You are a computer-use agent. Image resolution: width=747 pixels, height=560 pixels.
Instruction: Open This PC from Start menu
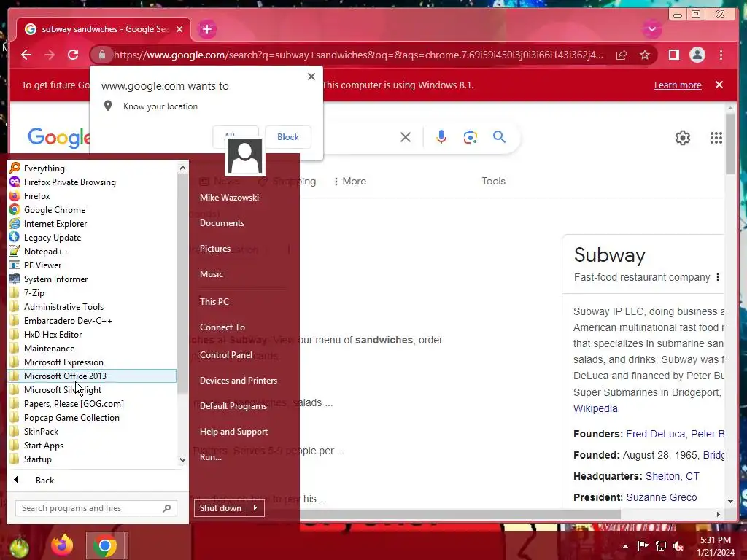(214, 301)
